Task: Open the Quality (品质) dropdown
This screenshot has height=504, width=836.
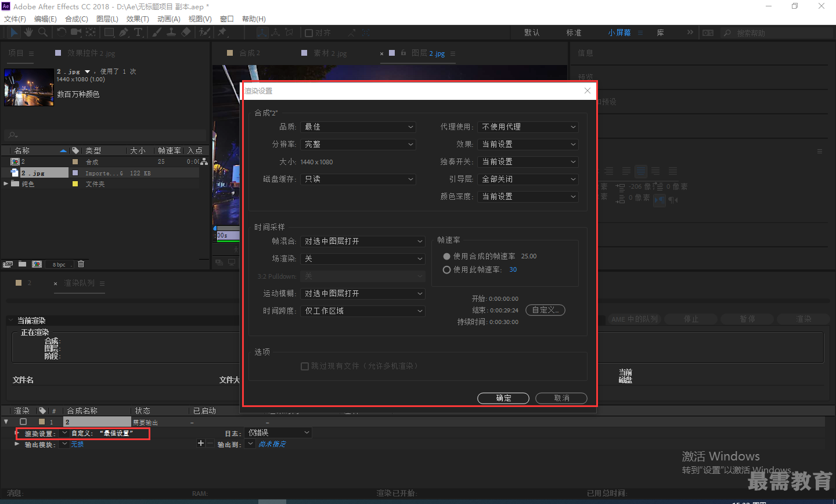Action: click(358, 127)
